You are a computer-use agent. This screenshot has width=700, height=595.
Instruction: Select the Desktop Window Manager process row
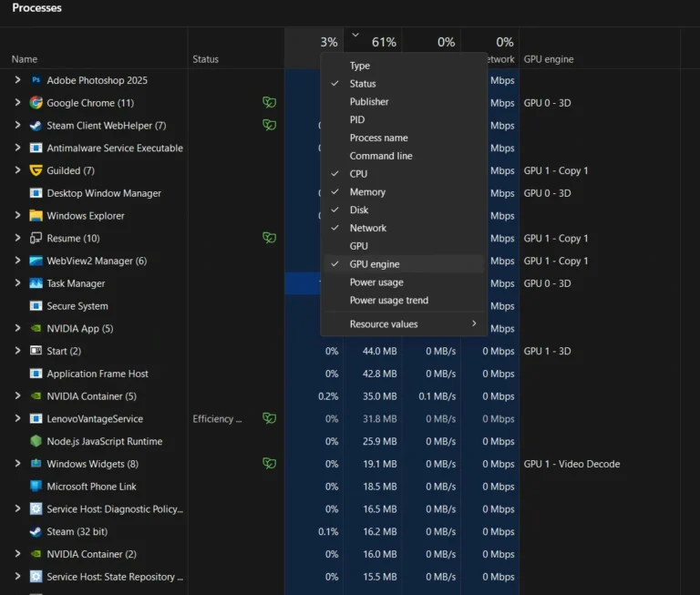pyautogui.click(x=104, y=193)
